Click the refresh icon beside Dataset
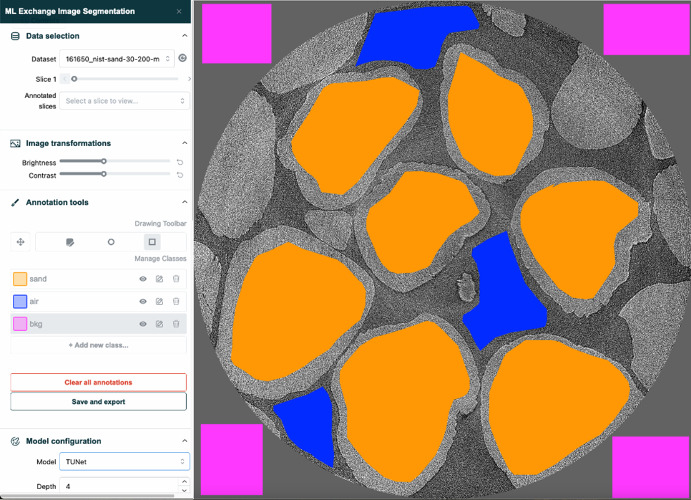 182,59
